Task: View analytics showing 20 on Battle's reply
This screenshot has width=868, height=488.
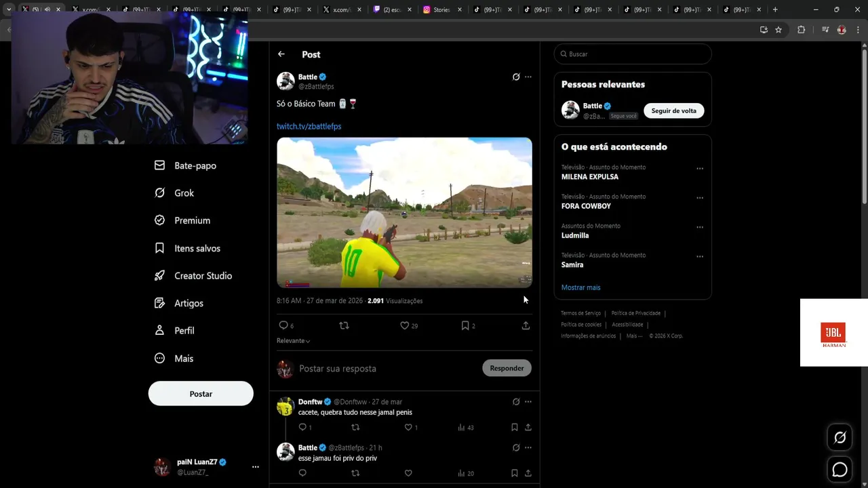Action: 466,473
